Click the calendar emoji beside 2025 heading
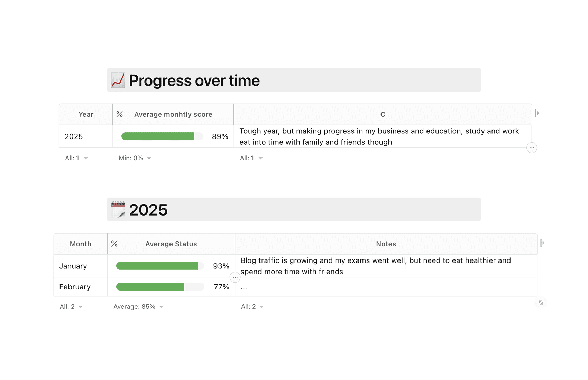Viewport: 588px width, 380px height. coord(118,209)
